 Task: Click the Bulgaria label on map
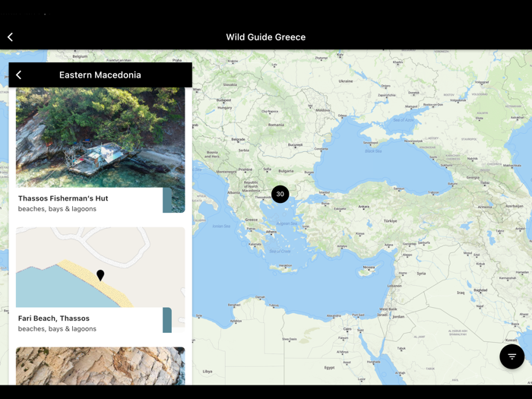286,171
